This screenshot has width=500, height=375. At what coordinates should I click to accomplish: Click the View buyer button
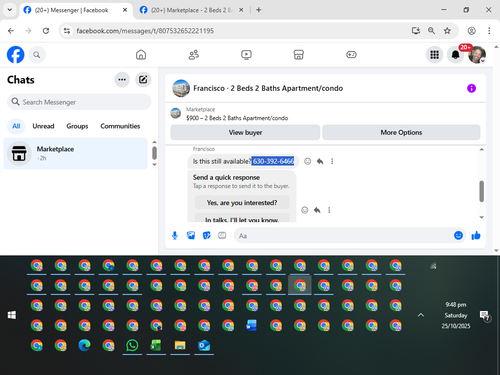pos(245,133)
